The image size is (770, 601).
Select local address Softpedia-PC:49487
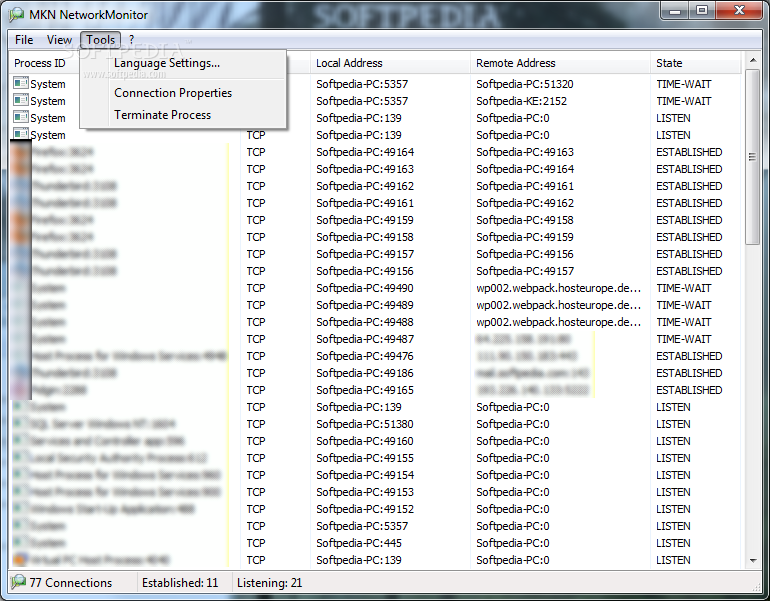(x=365, y=339)
